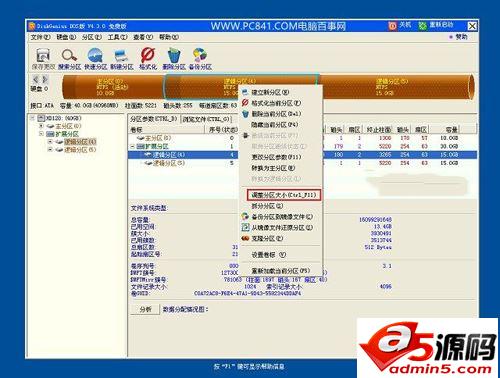This screenshot has height=378, width=500.
Task: Click the red format icon in context menu
Action: [245, 103]
